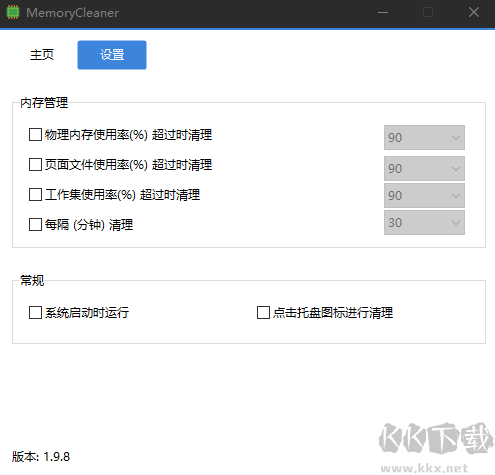
Task: Click the 版本: 1.9.8 version text
Action: coord(41,456)
